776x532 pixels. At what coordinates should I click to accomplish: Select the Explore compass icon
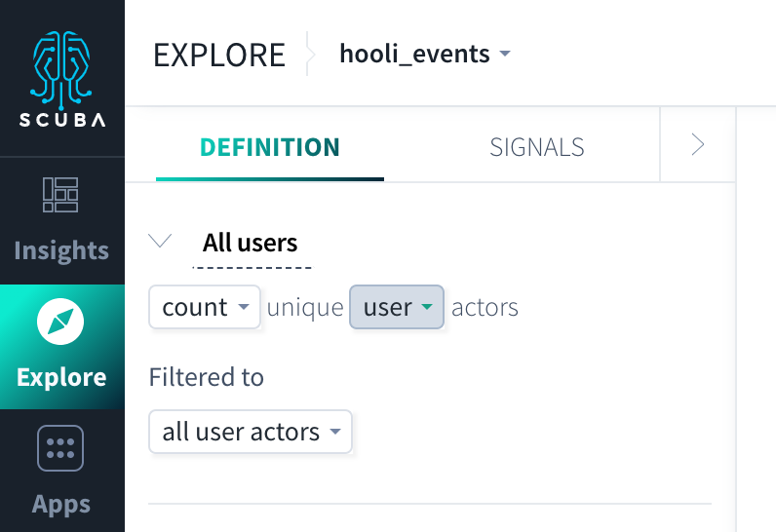(60, 322)
